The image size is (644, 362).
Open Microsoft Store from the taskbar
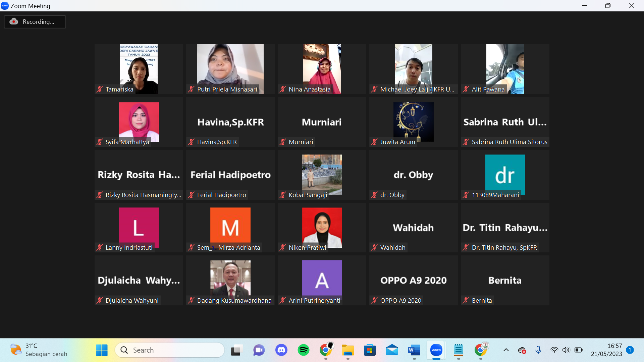(370, 350)
